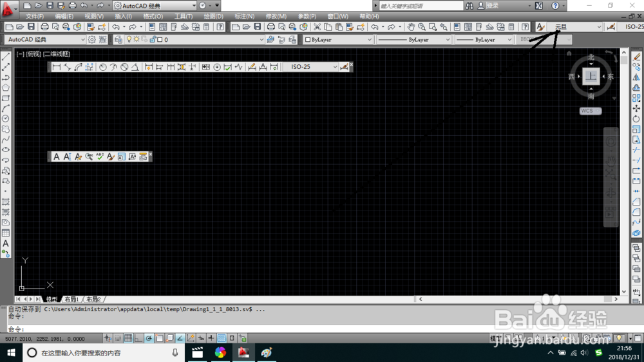Screen dimensions: 644x362
Task: Open the ByLayer lineweight dropdown
Action: click(x=484, y=39)
